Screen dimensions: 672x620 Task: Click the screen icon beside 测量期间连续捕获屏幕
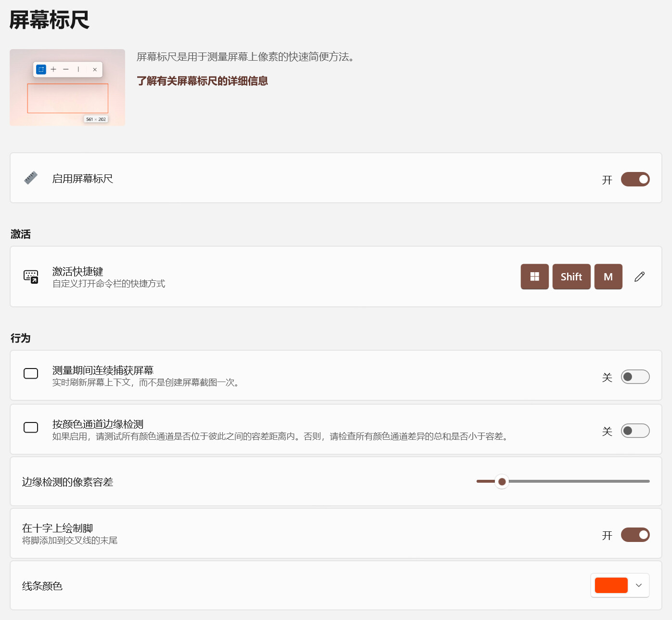click(31, 374)
